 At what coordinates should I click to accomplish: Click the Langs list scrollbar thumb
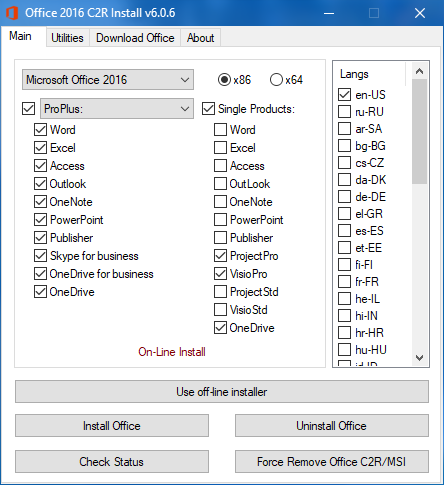(x=419, y=131)
